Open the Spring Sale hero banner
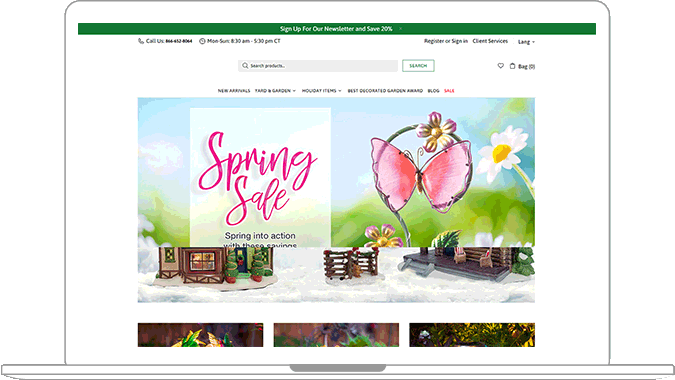675x380 pixels. pos(336,200)
